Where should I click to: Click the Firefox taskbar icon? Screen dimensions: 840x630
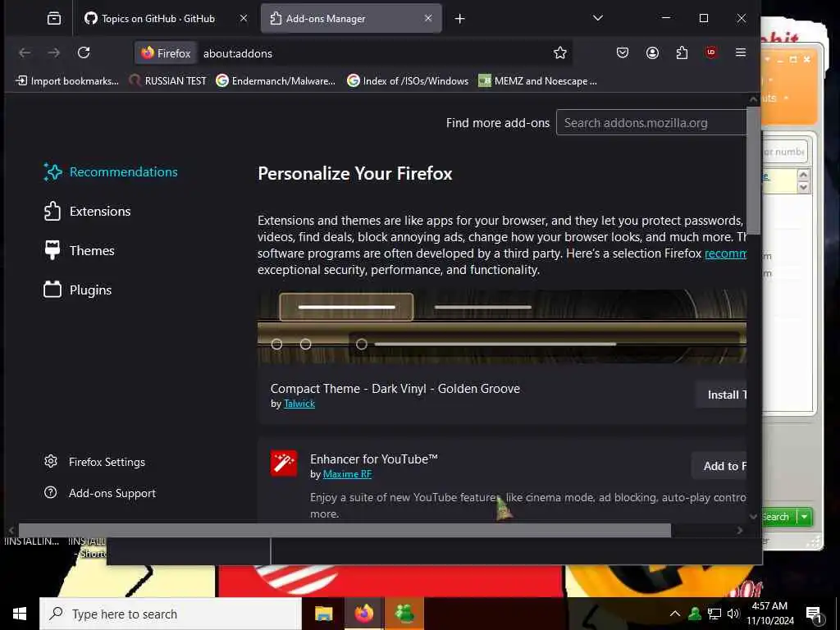(363, 614)
